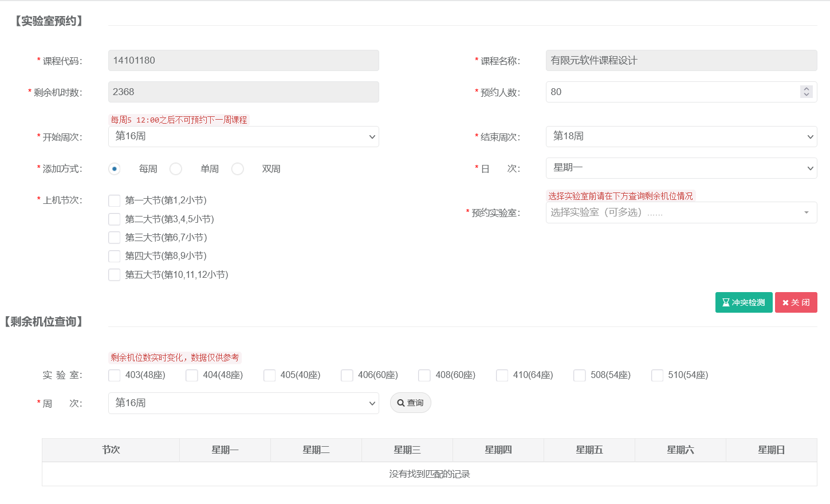Enable 第五大节(第10,11,12小节) checkbox
The height and width of the screenshot is (504, 830).
pos(115,275)
